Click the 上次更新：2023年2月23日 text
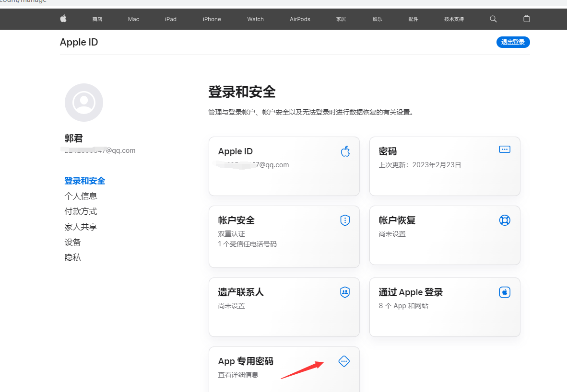Image resolution: width=567 pixels, height=392 pixels. tap(420, 165)
